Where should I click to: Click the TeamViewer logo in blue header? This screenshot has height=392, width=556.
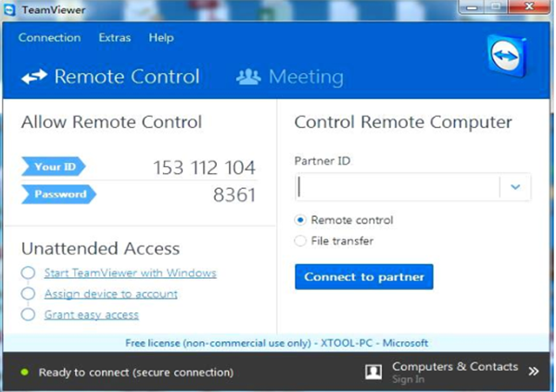click(x=508, y=56)
